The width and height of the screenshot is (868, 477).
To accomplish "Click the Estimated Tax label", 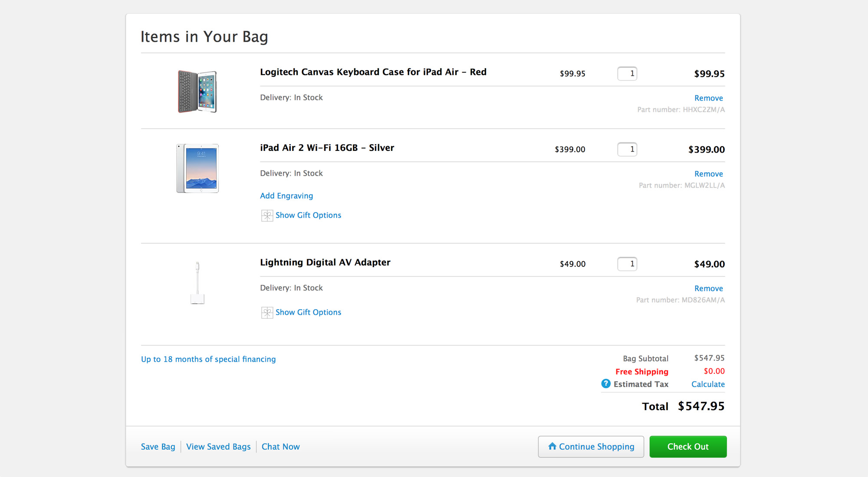I will [x=641, y=384].
